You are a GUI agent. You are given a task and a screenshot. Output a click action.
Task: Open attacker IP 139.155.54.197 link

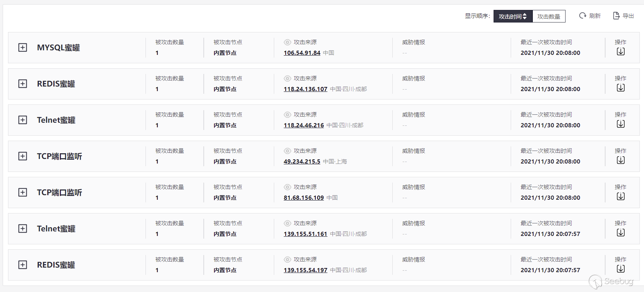coord(305,270)
